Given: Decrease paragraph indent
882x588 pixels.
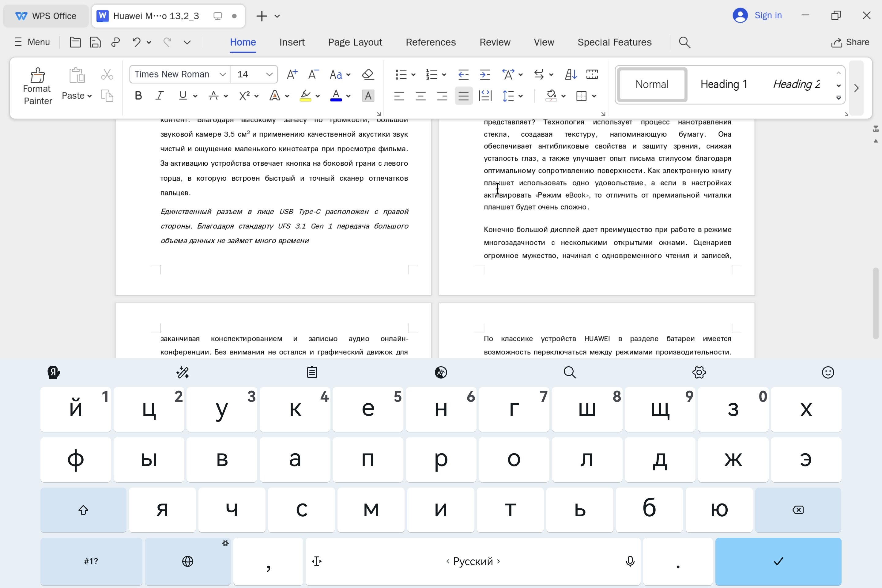Looking at the screenshot, I should 463,74.
